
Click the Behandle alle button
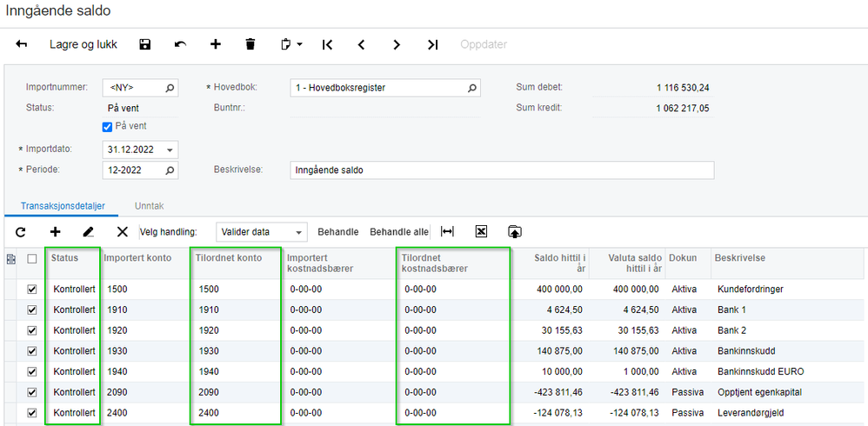(x=399, y=232)
